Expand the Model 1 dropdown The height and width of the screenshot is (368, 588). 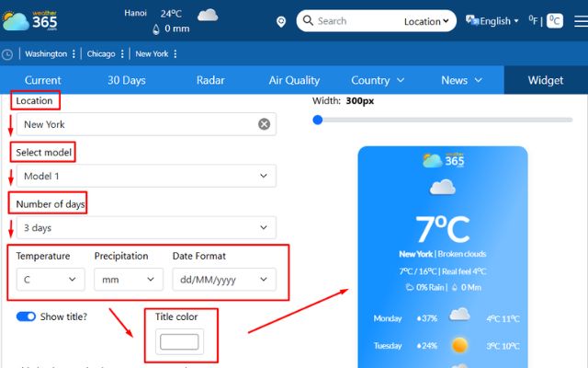[x=146, y=176]
